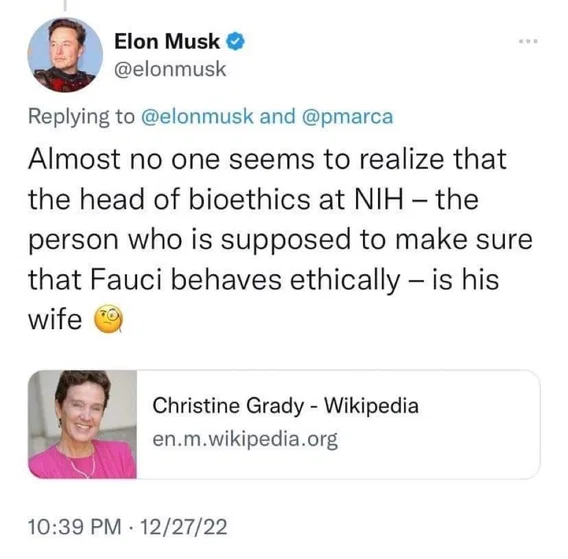Screen dimensions: 568x559
Task: Click the word NIH in tweet
Action: click(x=378, y=200)
